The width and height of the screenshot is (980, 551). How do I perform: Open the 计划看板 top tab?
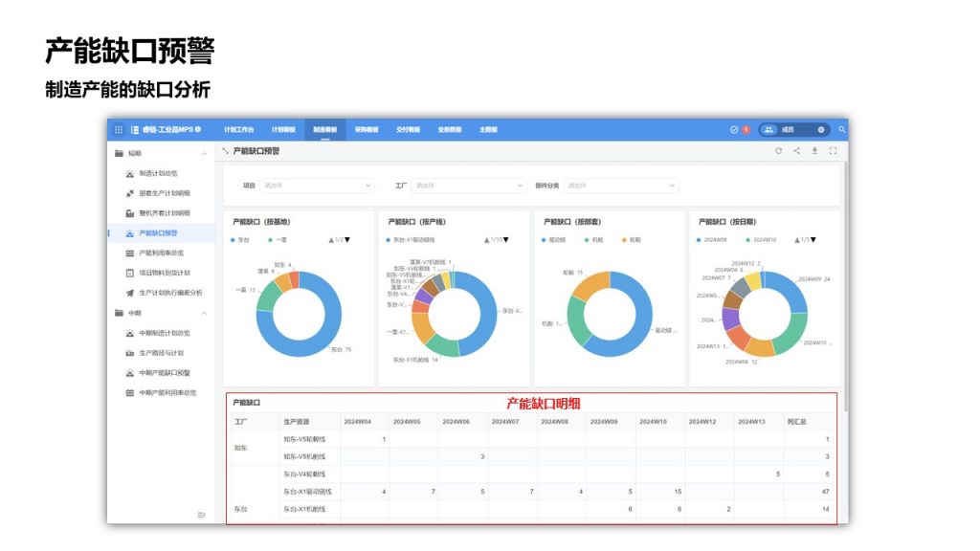click(x=283, y=130)
